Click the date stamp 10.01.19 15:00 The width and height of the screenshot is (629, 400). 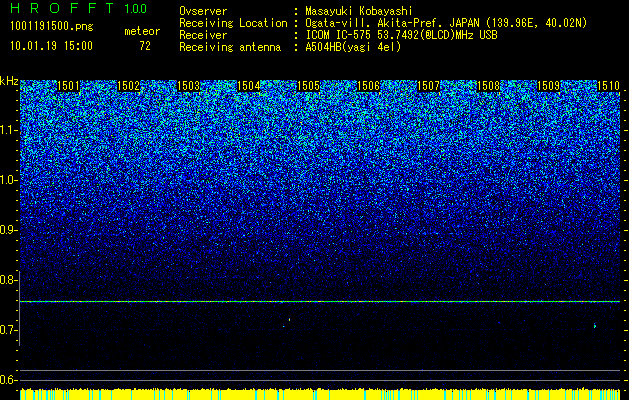(51, 46)
